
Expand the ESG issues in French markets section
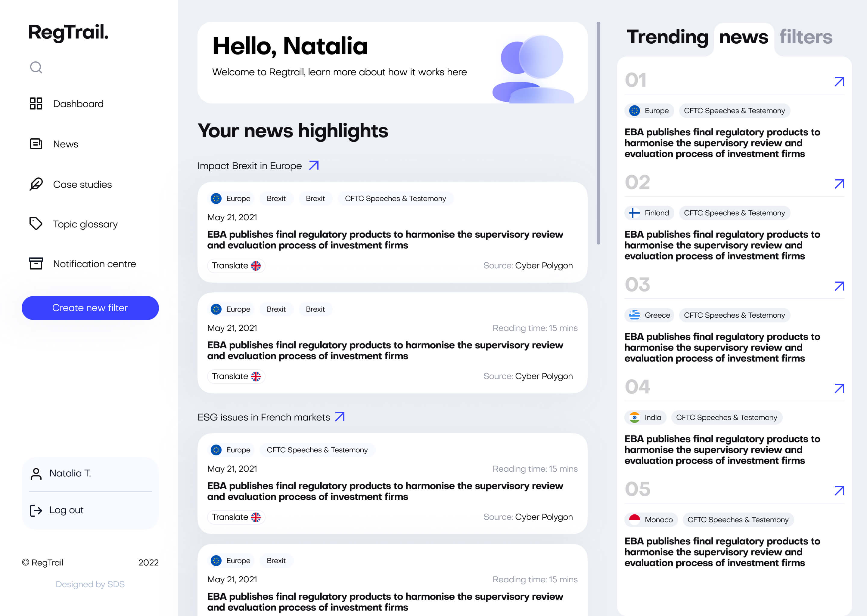[x=341, y=417]
